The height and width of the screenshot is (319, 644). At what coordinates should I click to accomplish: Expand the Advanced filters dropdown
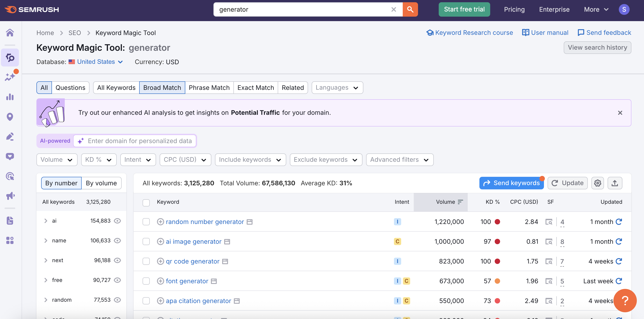[x=400, y=160]
